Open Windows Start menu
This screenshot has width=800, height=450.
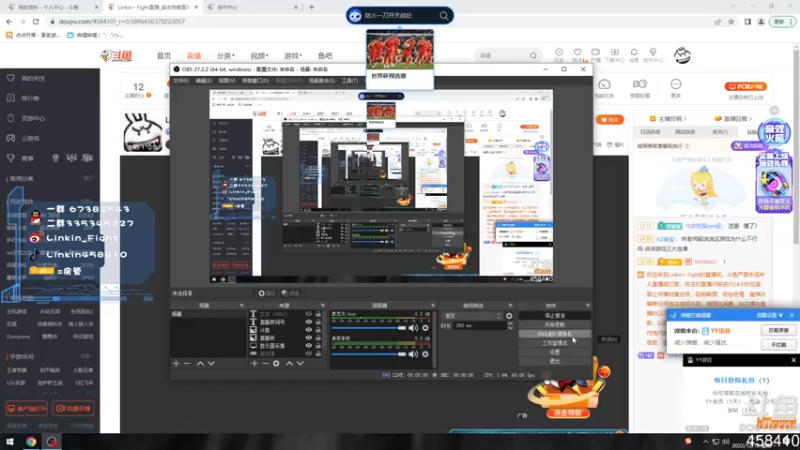tap(10, 441)
